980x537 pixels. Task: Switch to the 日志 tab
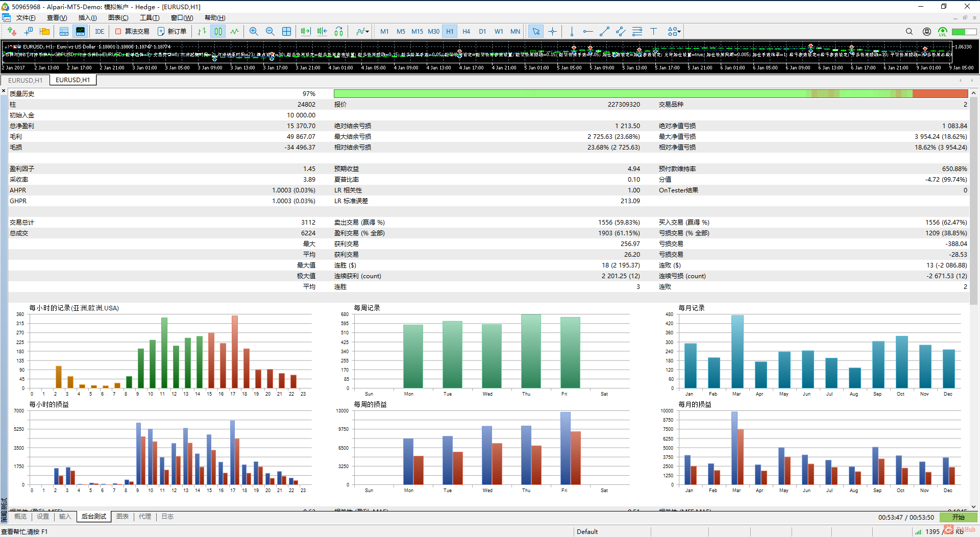click(167, 517)
